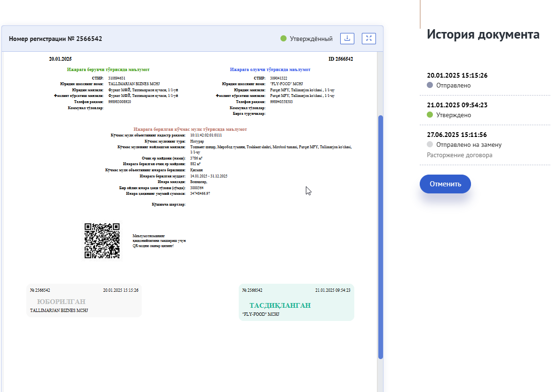Expand the document to fullscreen view

[368, 38]
